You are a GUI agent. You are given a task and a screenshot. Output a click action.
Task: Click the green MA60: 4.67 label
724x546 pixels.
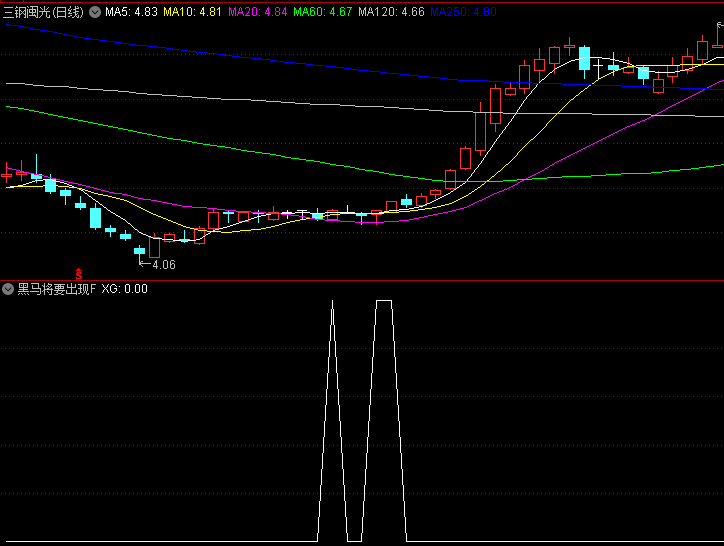coord(323,12)
